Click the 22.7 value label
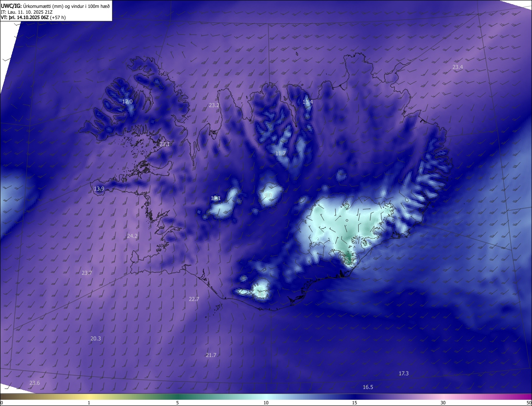The width and height of the screenshot is (532, 406). coord(194,299)
